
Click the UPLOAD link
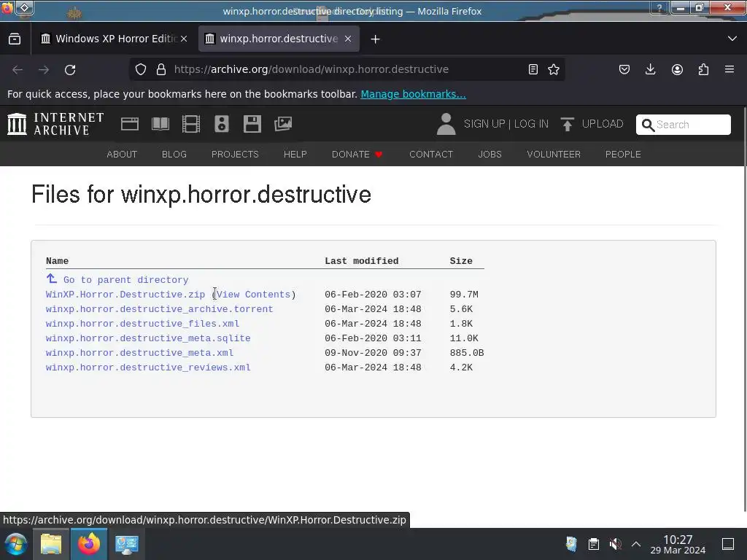click(603, 124)
